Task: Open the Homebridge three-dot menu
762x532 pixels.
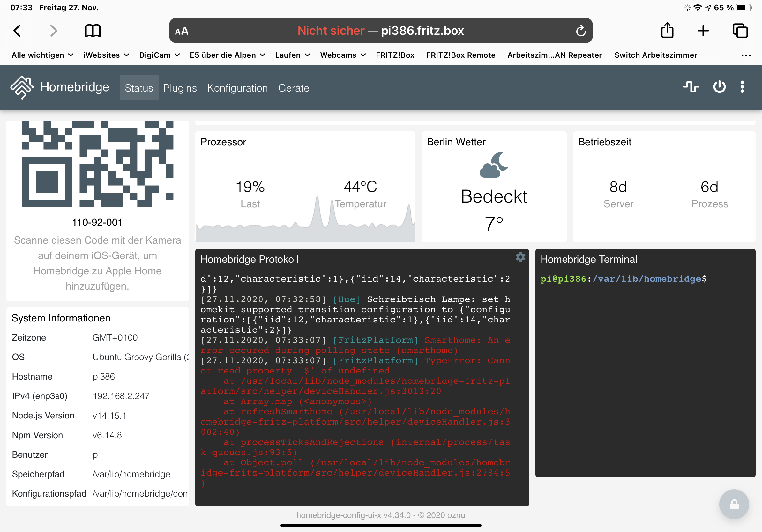Action: [742, 87]
